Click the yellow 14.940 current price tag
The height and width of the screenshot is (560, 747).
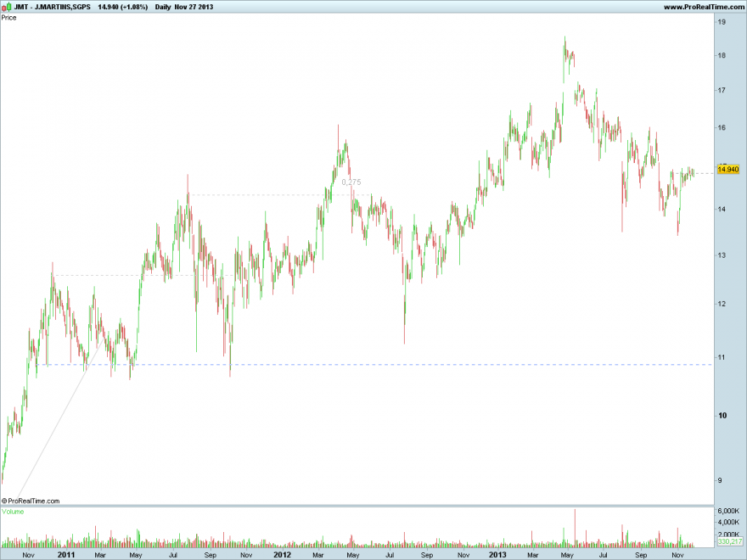tap(728, 170)
